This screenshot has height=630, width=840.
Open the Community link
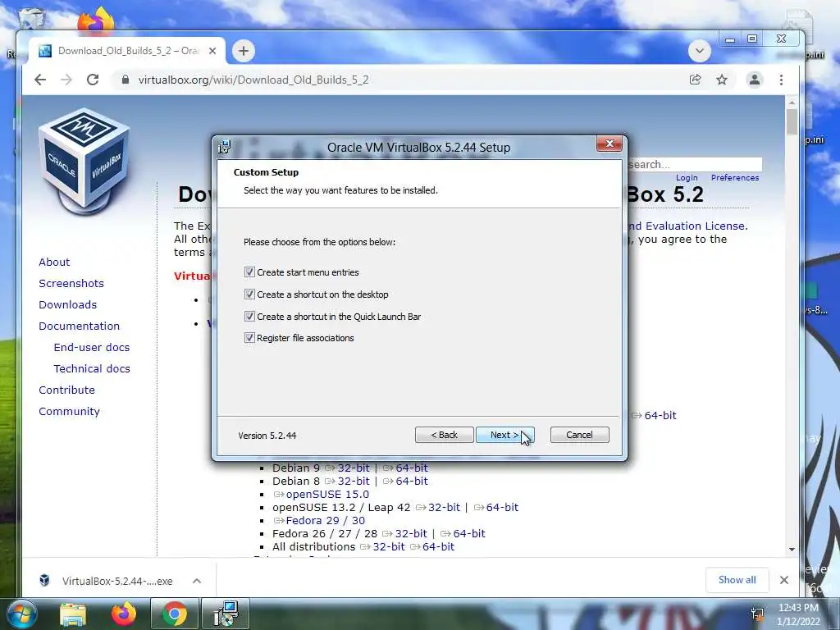pyautogui.click(x=69, y=412)
